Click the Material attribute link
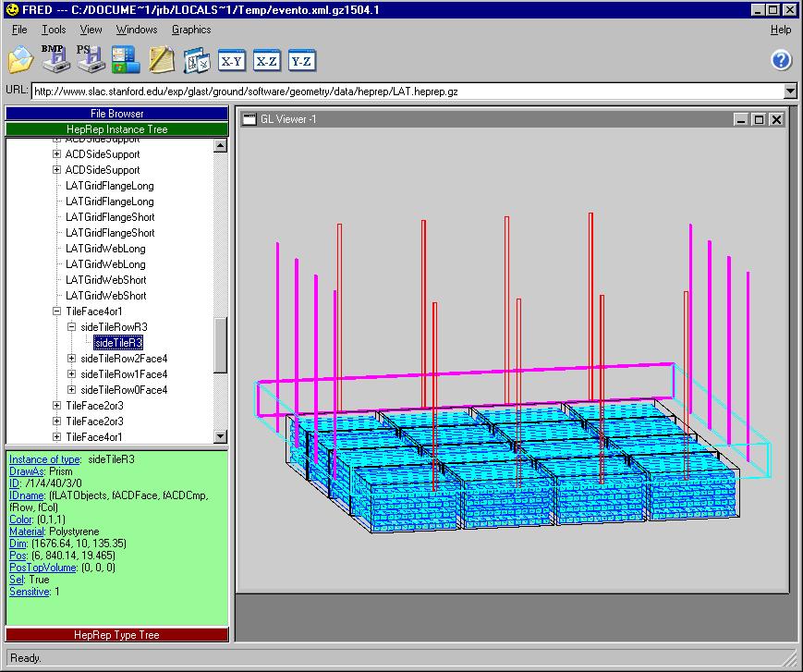This screenshot has width=803, height=672. coord(27,531)
